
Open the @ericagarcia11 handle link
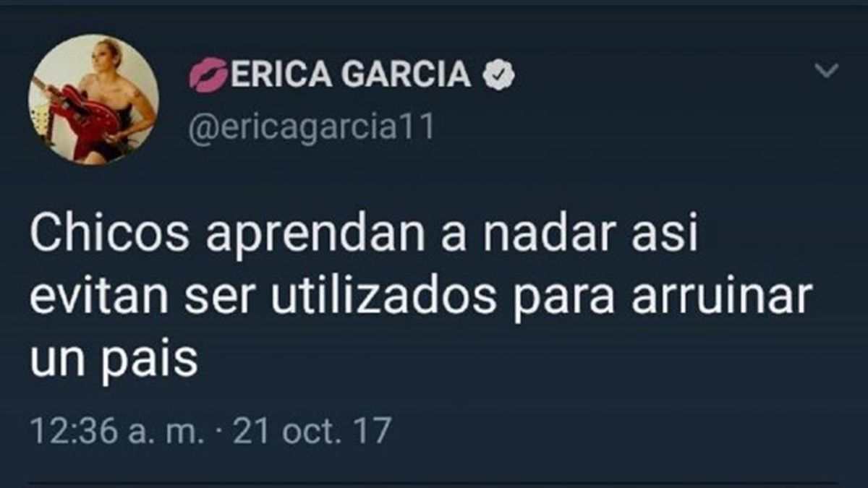[311, 127]
